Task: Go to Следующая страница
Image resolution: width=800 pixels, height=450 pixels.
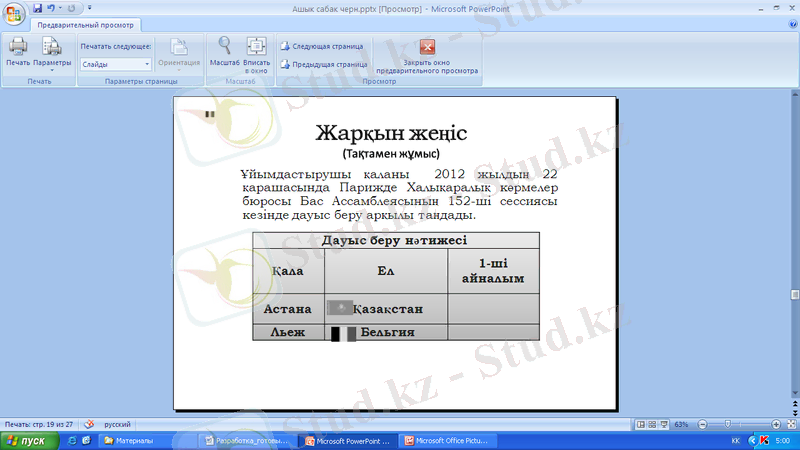Action: (316, 46)
